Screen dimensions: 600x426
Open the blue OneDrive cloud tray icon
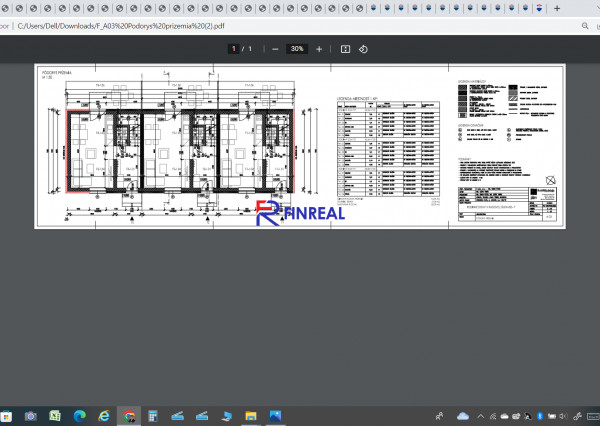(462, 416)
